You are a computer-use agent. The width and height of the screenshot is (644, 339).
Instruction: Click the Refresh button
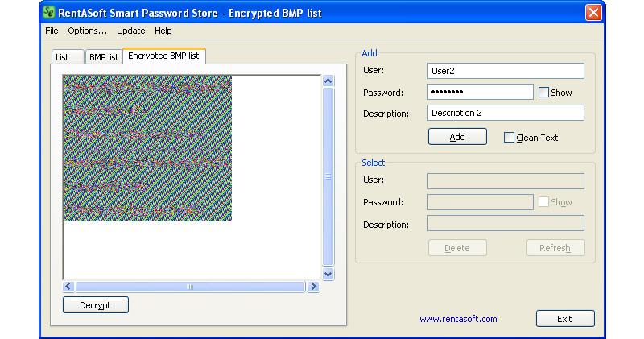(555, 248)
